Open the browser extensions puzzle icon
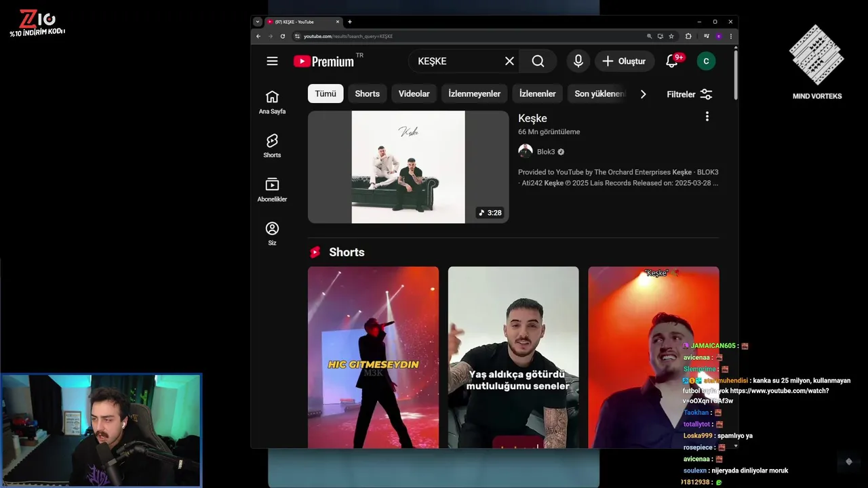 pyautogui.click(x=688, y=36)
